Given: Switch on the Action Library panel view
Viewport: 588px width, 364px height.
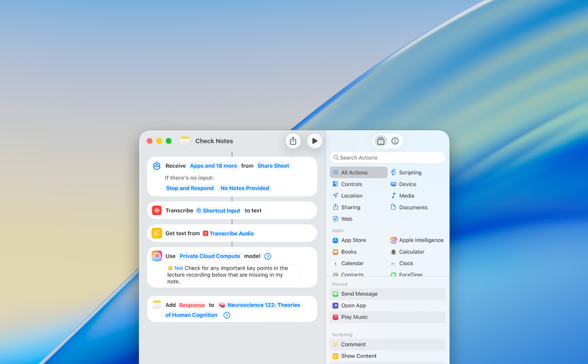Looking at the screenshot, I should [380, 140].
